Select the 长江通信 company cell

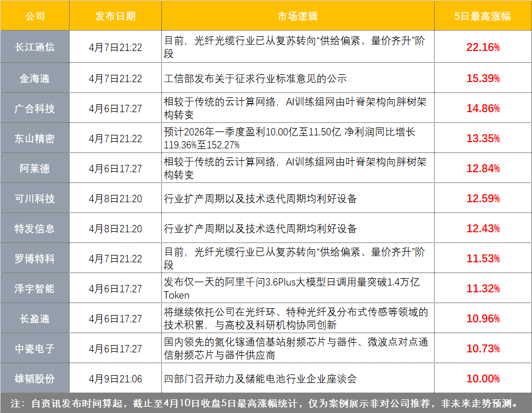tap(35, 48)
